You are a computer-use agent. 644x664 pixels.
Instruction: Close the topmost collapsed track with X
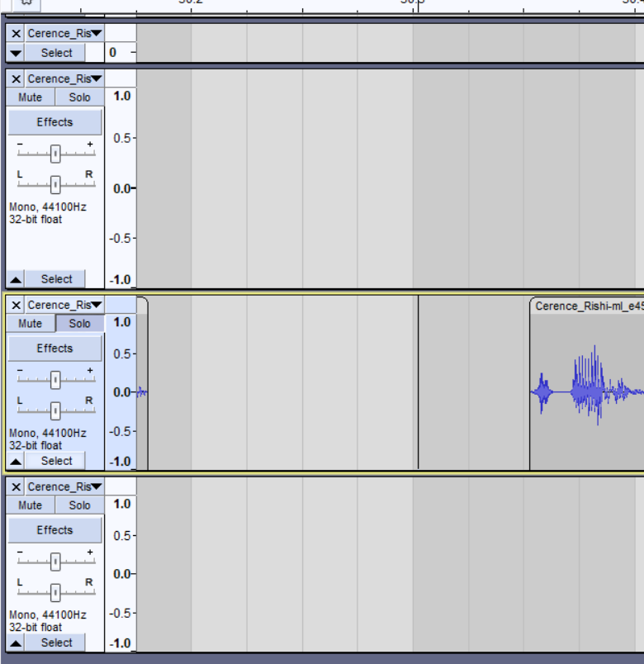[x=16, y=34]
